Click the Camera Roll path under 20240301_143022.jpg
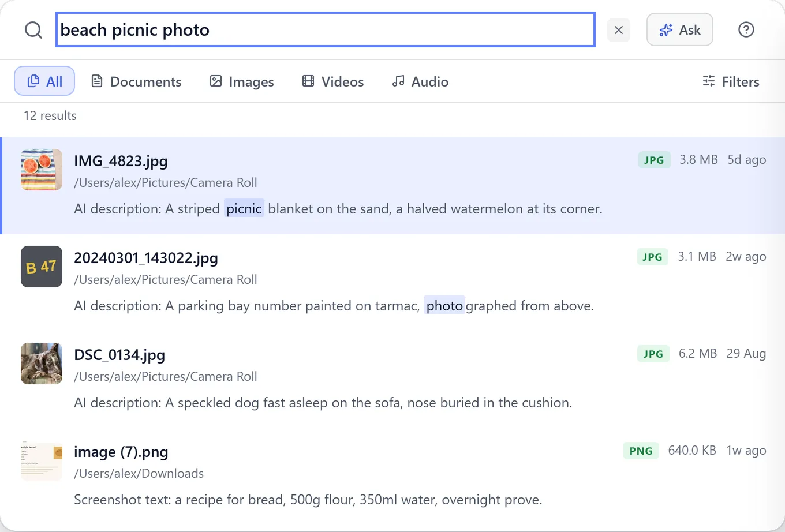This screenshot has height=532, width=785. pos(166,279)
